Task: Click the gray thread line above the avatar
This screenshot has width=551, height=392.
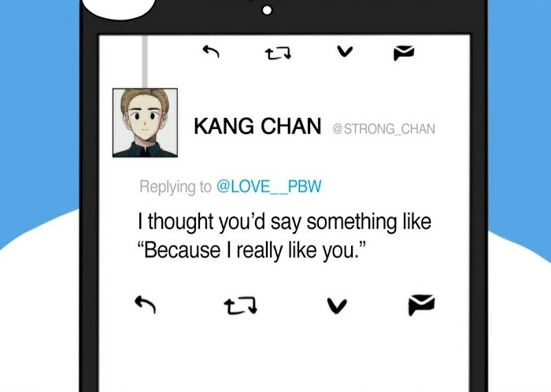Action: (145, 61)
